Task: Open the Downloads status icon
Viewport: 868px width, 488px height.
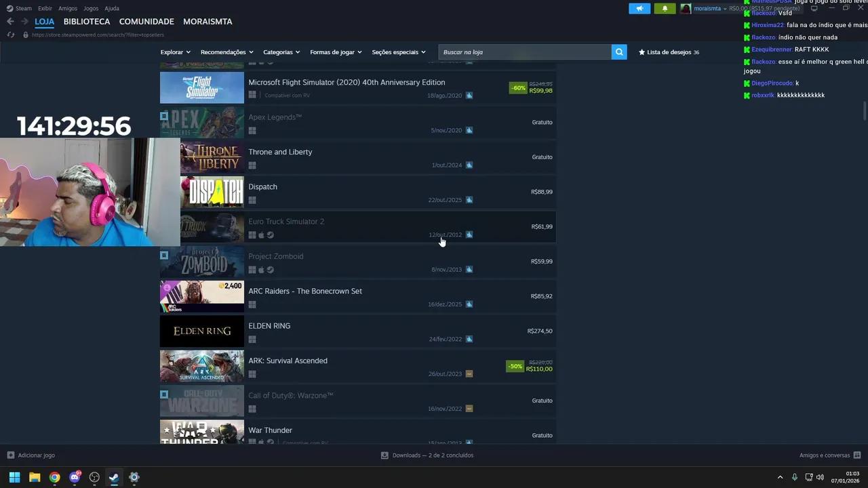Action: (x=384, y=455)
